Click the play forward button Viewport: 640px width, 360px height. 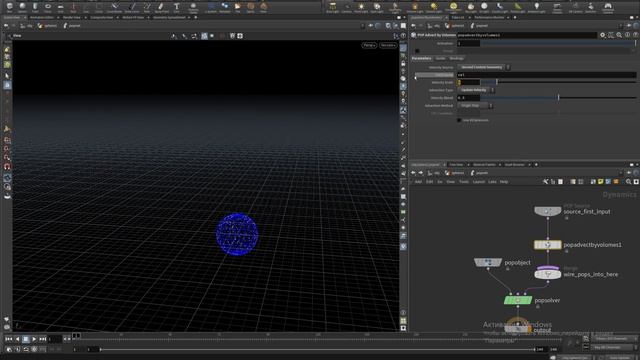[x=34, y=339]
